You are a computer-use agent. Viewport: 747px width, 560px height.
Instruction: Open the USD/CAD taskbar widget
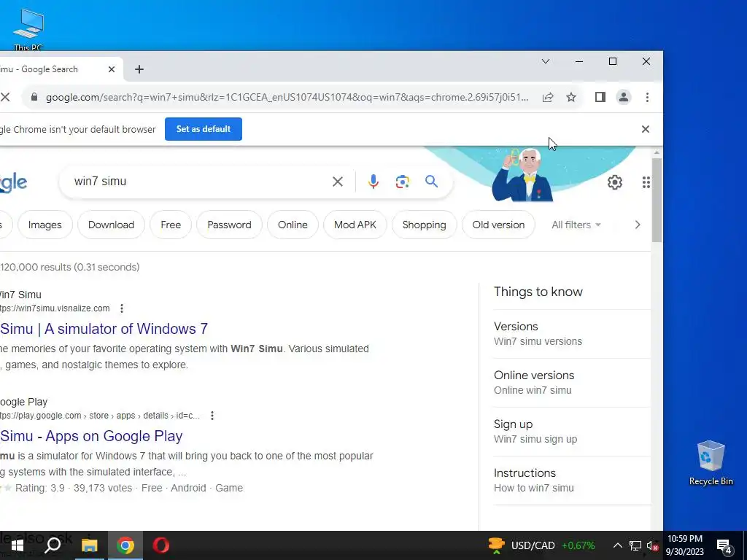[542, 545]
